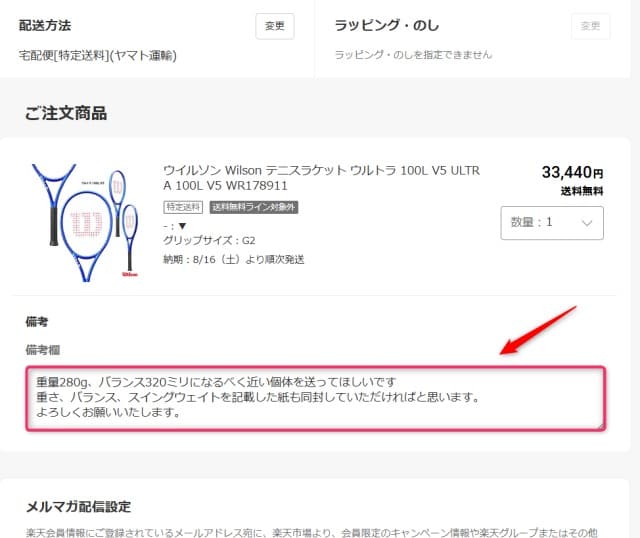Screen dimensions: 640x538
Task: Open the 数量：1 quantity dropdown
Action: point(552,223)
